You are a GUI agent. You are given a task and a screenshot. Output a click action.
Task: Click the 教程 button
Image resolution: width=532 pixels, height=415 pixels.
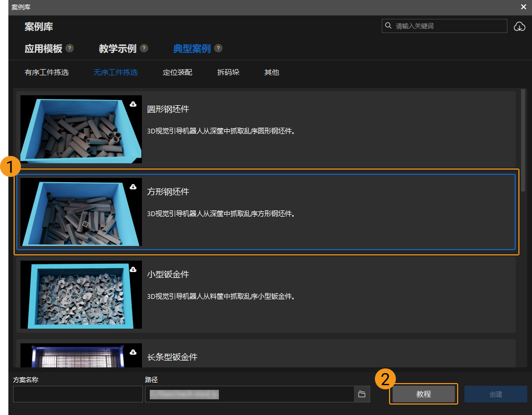(424, 394)
